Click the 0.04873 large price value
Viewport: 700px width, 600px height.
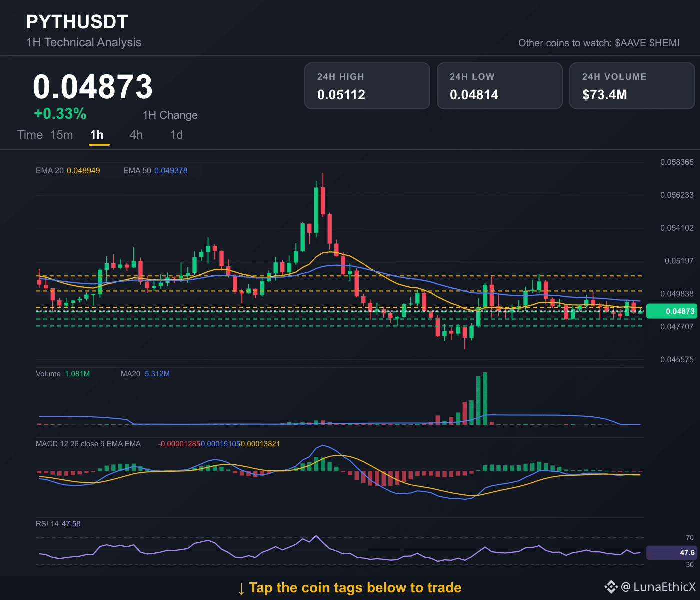pyautogui.click(x=93, y=87)
